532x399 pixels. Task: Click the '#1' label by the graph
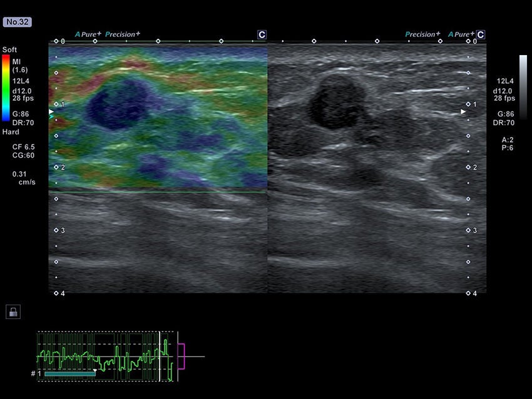tap(36, 373)
